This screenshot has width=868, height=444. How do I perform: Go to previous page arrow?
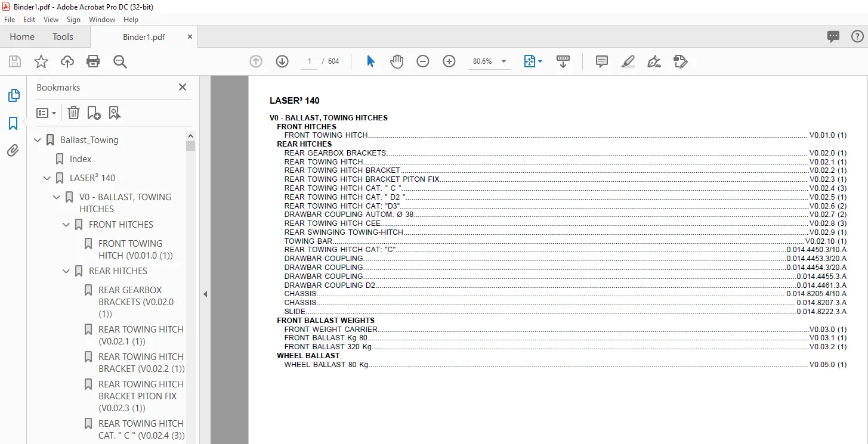(x=256, y=61)
